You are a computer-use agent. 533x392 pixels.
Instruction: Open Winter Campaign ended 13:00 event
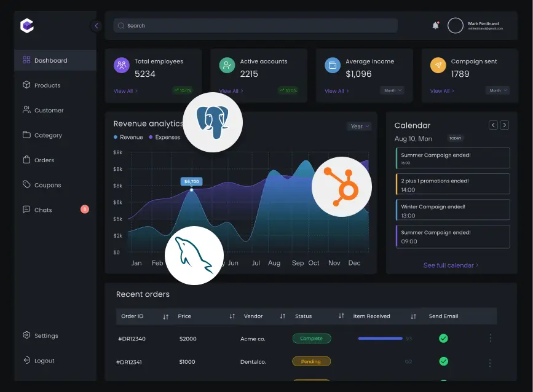coord(453,210)
